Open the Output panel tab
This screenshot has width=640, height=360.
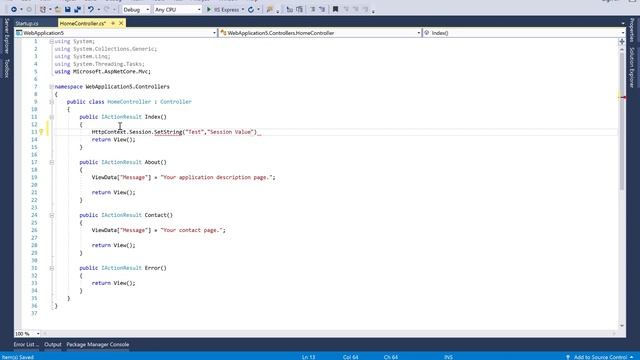point(53,344)
